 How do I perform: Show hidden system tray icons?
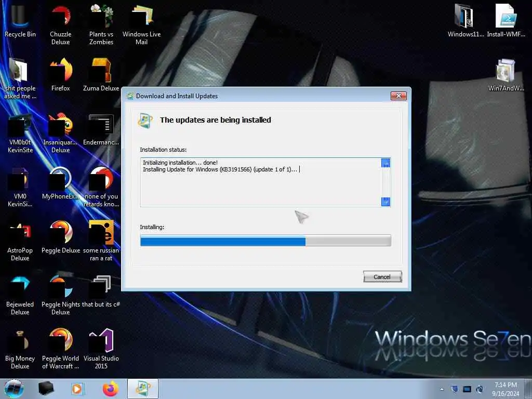click(x=442, y=389)
